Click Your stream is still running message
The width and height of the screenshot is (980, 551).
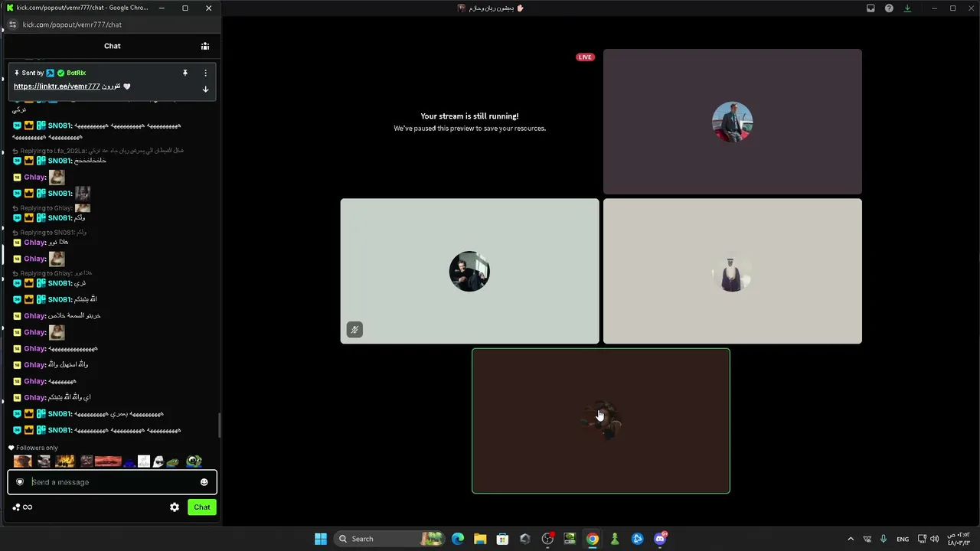(469, 116)
